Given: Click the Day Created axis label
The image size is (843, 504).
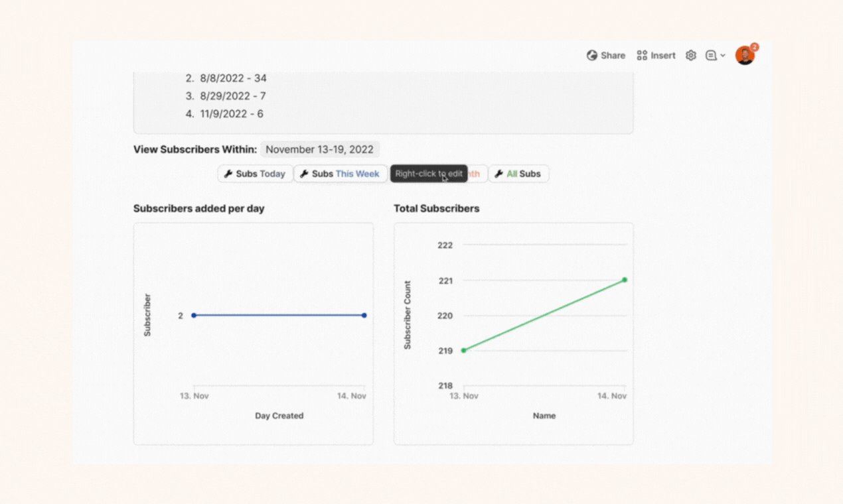Looking at the screenshot, I should tap(279, 416).
